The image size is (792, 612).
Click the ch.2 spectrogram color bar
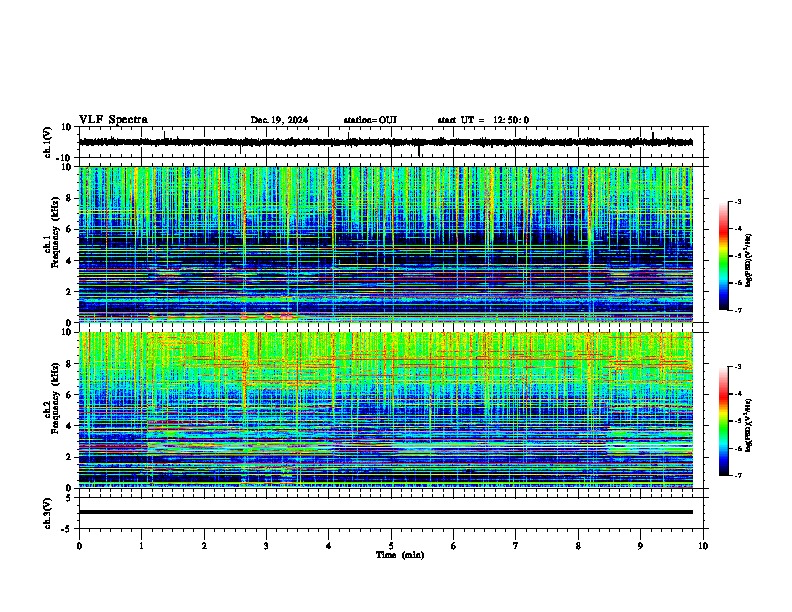(x=723, y=421)
